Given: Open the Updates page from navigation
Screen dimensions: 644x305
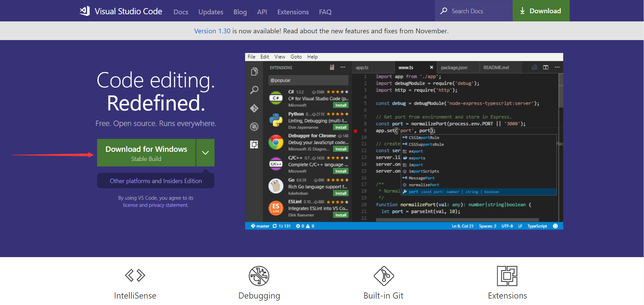Looking at the screenshot, I should [211, 12].
